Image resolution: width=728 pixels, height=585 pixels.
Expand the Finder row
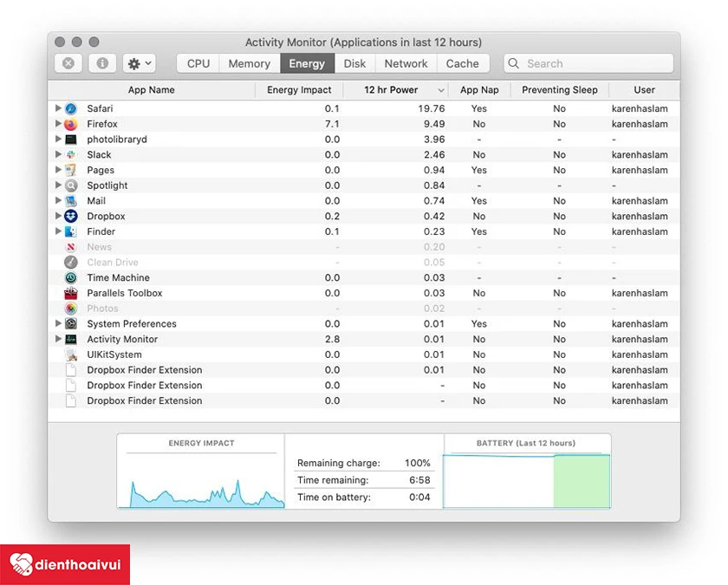[x=58, y=231]
